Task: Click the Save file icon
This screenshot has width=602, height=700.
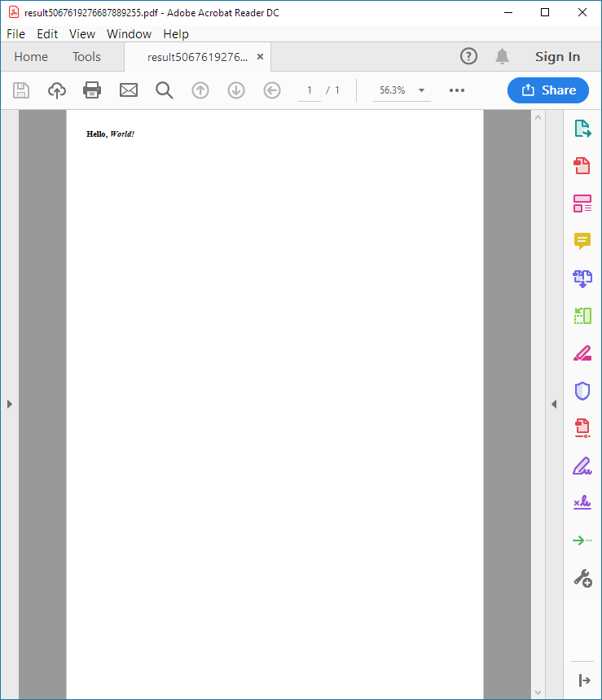Action: [x=21, y=90]
